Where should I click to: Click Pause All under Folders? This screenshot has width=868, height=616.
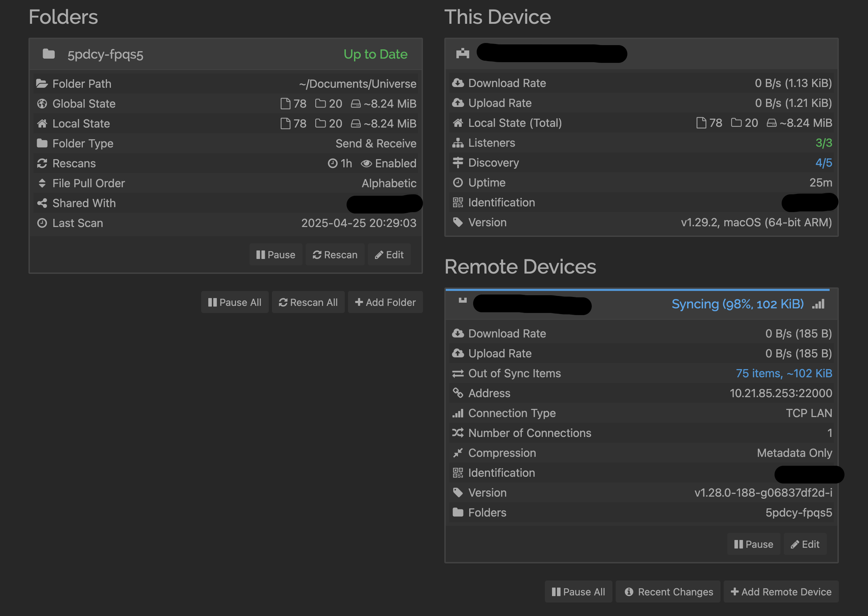(235, 302)
